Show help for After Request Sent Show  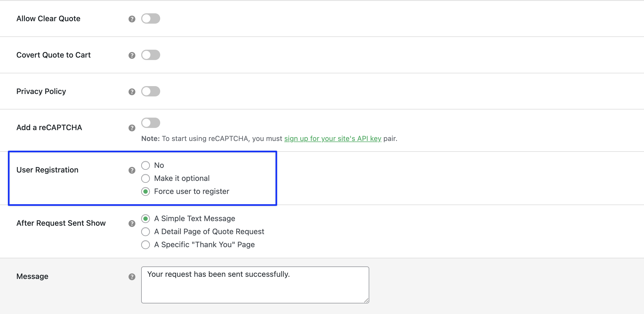click(132, 224)
